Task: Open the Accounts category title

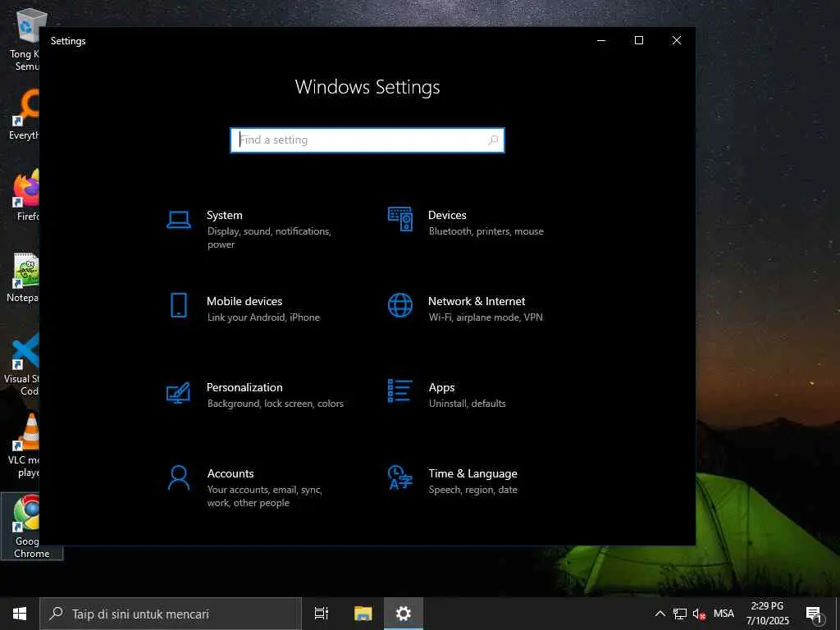Action: tap(231, 473)
